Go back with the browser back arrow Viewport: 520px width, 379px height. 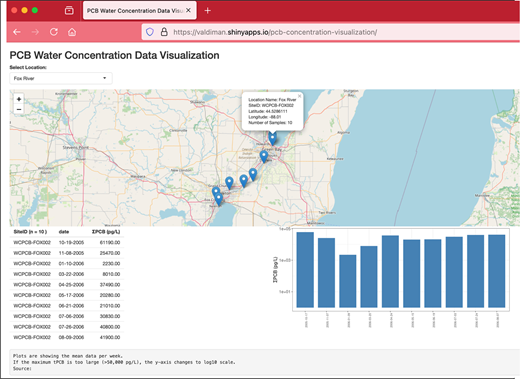pyautogui.click(x=17, y=32)
